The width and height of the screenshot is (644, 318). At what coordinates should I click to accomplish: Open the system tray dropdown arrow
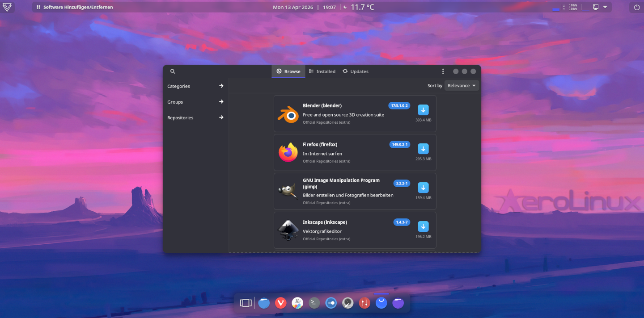[x=605, y=7]
